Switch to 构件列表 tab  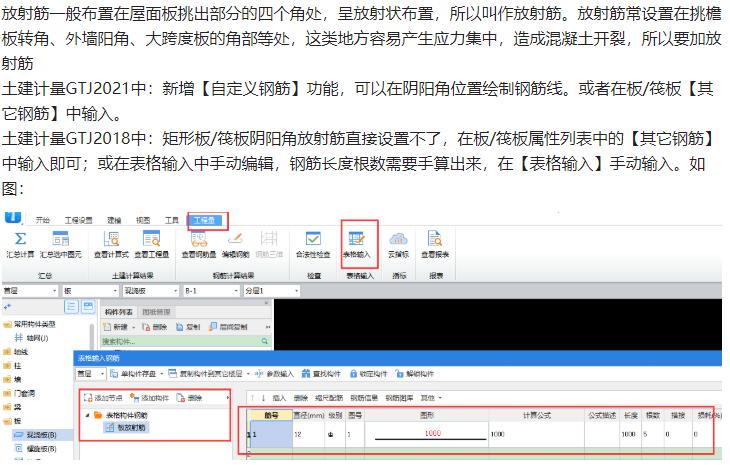click(x=118, y=312)
